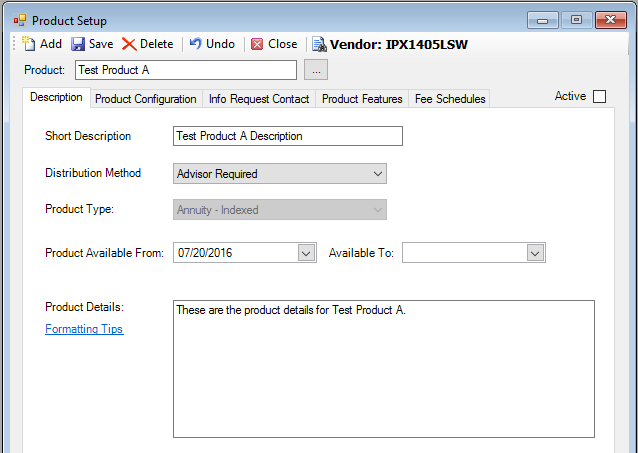638x453 pixels.
Task: Toggle the Active checkbox
Action: click(599, 97)
